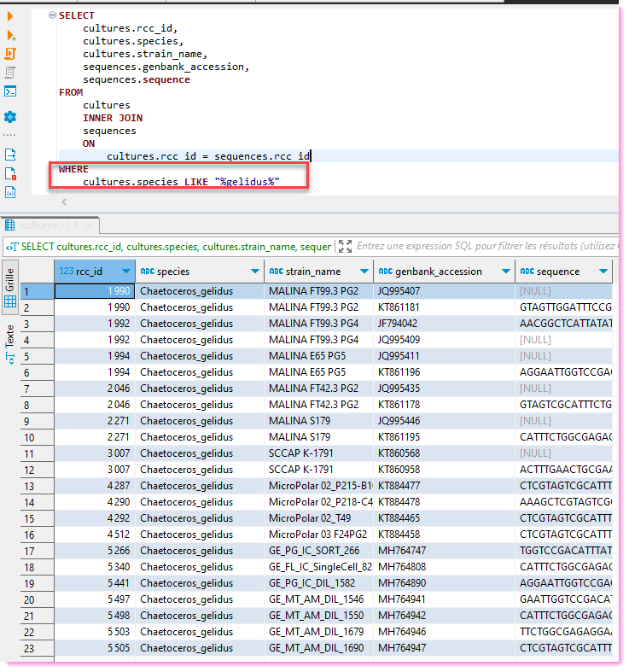Viewport: 629px width, 672px height.
Task: Select the cultures(+) 1 results tab
Action: pyautogui.click(x=48, y=225)
